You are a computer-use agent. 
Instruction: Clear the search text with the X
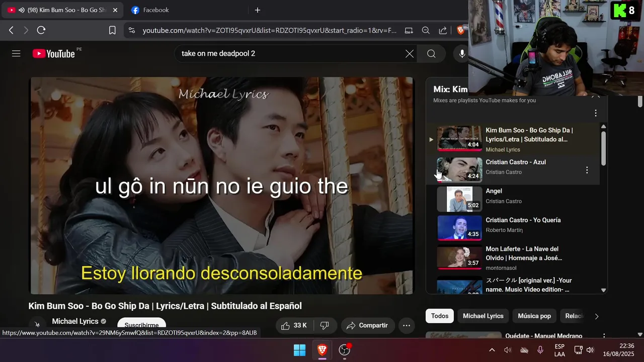tap(410, 54)
